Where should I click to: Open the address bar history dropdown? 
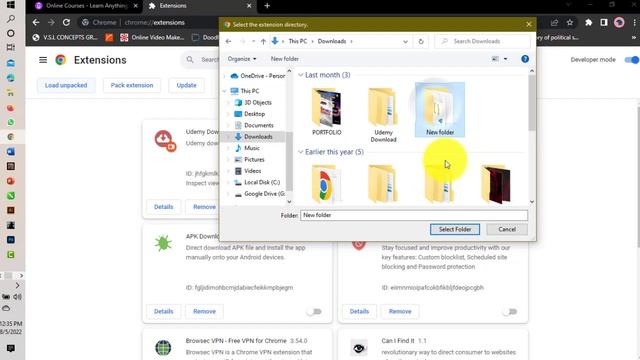[405, 41]
